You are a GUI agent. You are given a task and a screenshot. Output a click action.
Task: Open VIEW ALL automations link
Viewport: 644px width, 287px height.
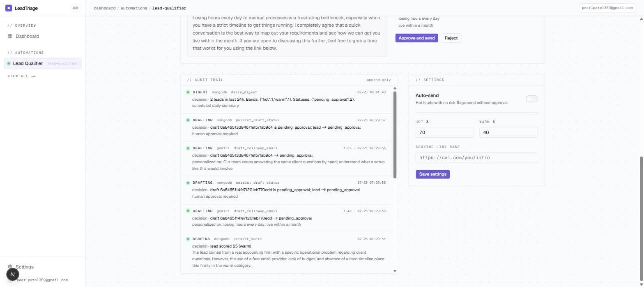[21, 76]
